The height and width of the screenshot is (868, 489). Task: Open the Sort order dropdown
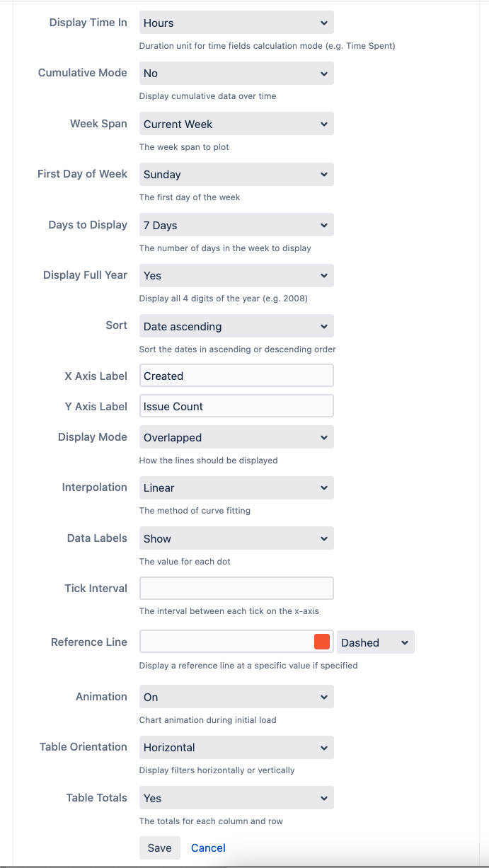click(236, 326)
